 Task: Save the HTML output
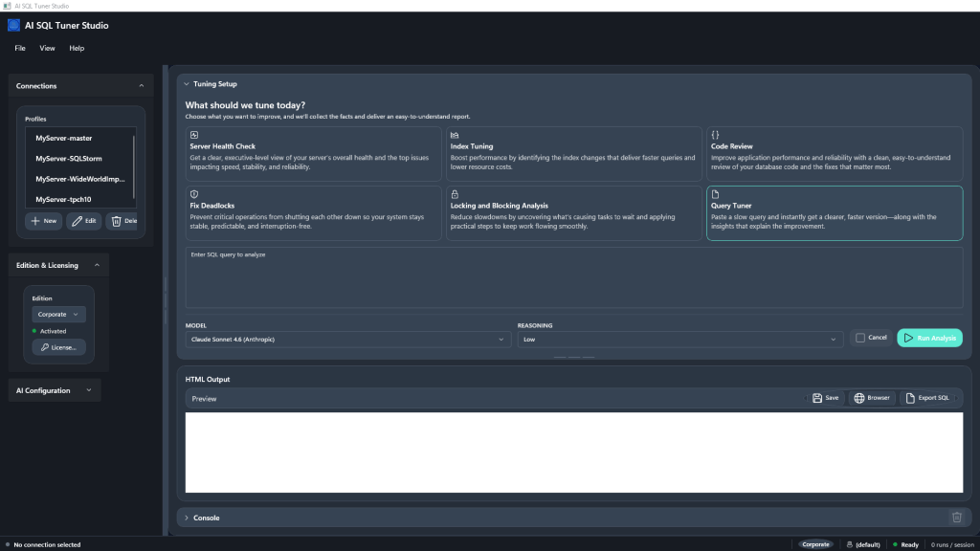click(x=825, y=398)
